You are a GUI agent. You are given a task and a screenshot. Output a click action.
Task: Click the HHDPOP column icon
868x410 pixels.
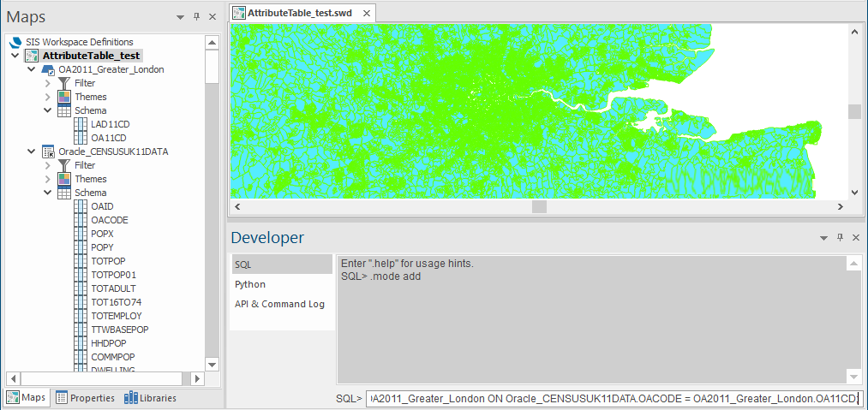pyautogui.click(x=81, y=343)
